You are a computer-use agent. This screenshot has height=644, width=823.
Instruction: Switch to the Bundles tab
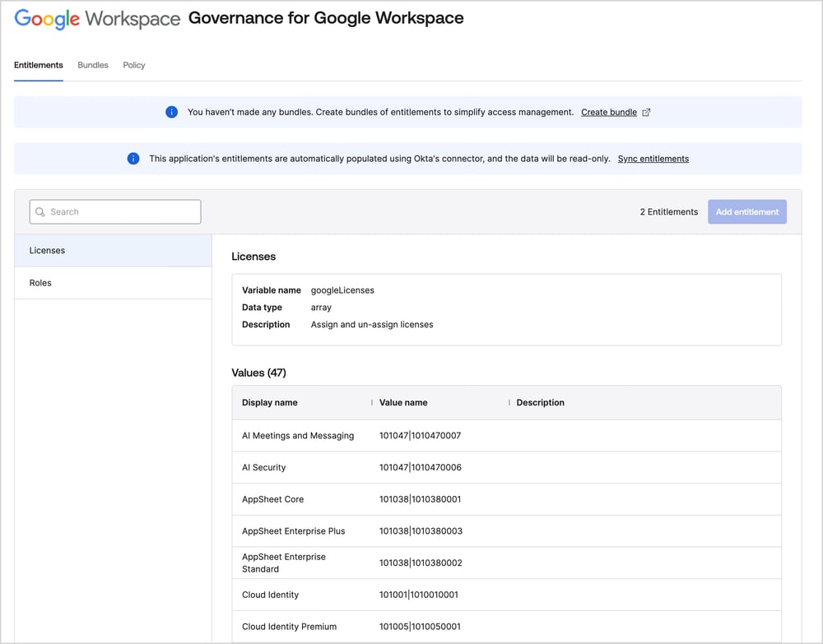[x=93, y=65]
